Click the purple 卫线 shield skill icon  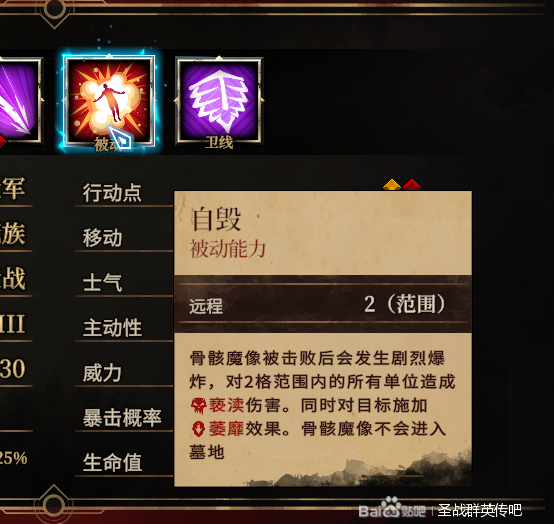click(x=219, y=101)
